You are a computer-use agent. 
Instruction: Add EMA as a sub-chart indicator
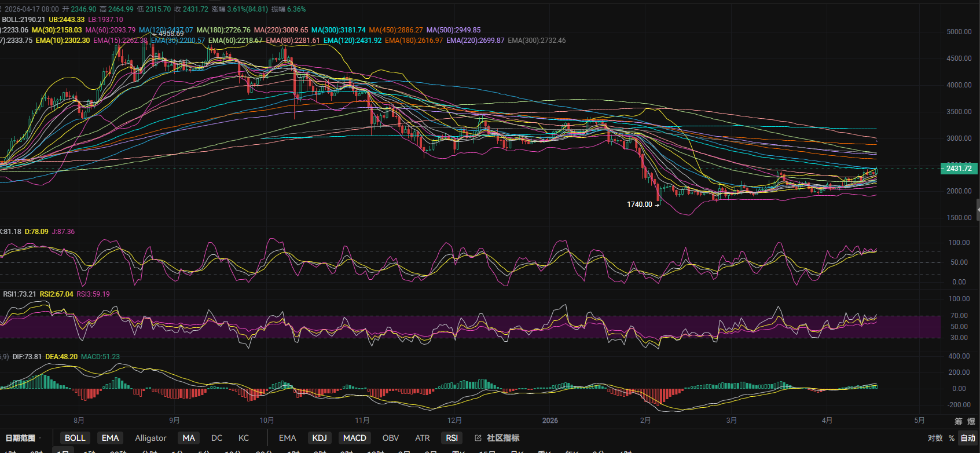287,438
